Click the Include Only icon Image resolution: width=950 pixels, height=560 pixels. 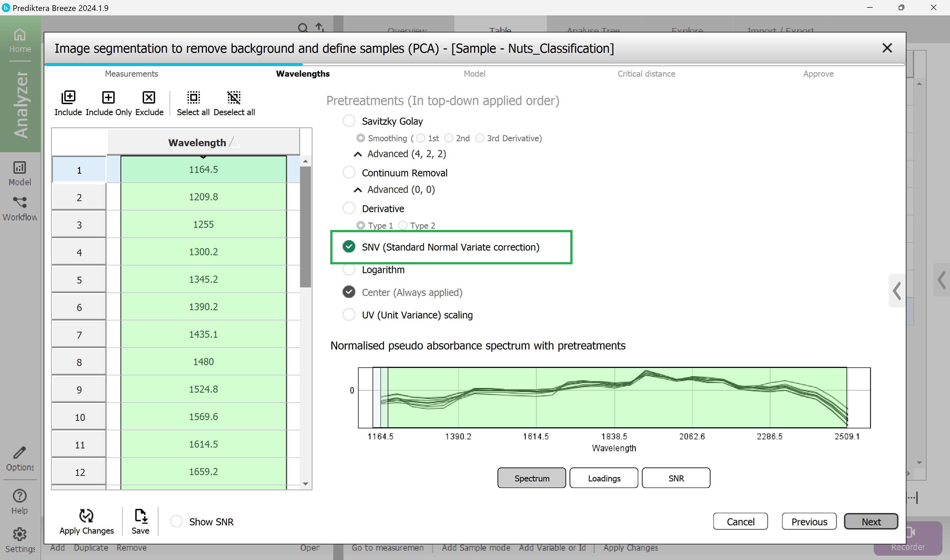[x=108, y=98]
